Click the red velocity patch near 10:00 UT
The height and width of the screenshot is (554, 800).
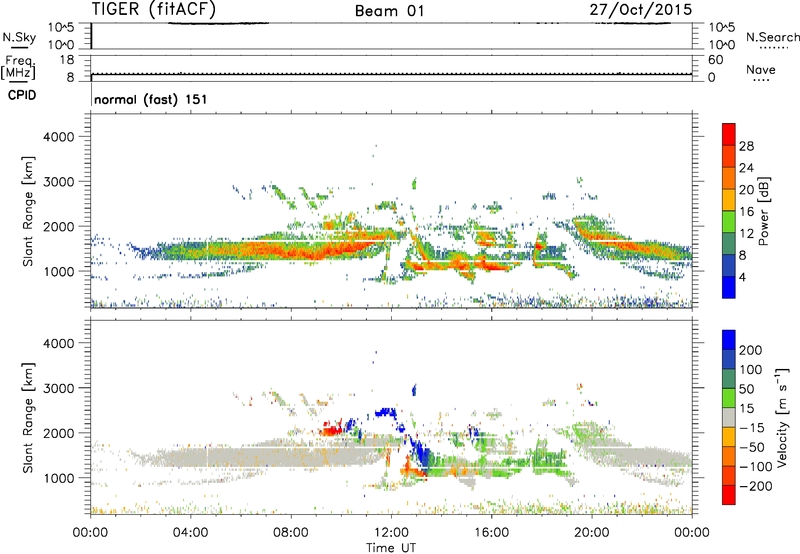(332, 429)
